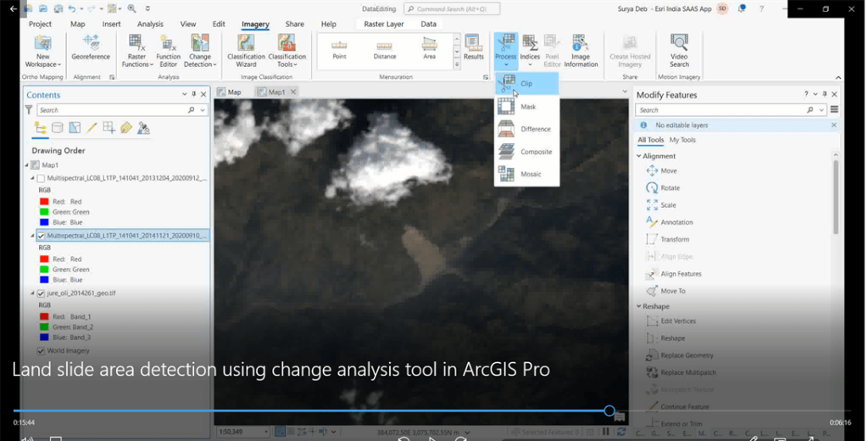Choose Composite from Process menu
The image size is (868, 441).
point(526,151)
